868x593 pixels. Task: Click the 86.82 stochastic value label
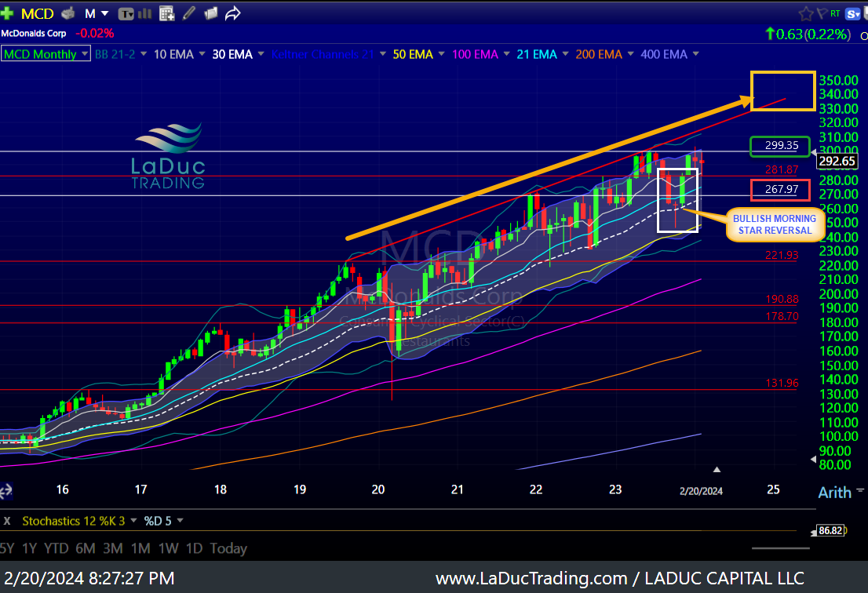[830, 530]
